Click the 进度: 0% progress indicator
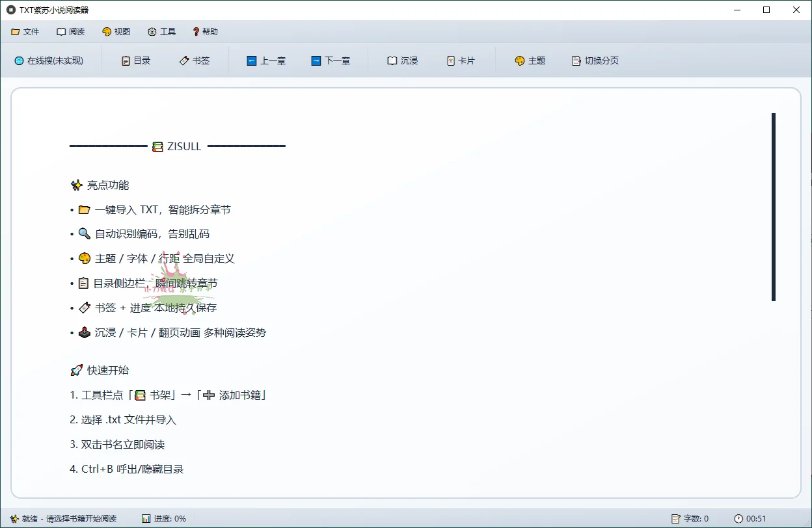The width and height of the screenshot is (812, 528). [165, 518]
